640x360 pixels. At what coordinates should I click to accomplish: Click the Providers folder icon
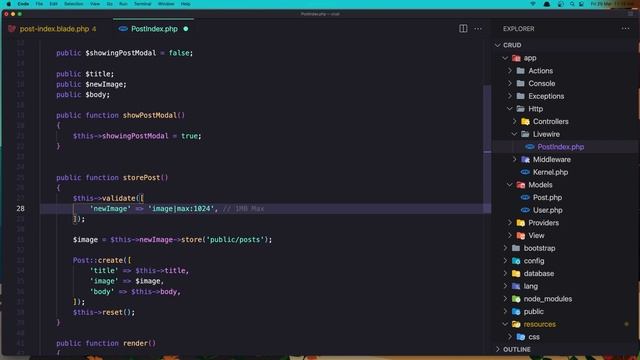coord(520,223)
